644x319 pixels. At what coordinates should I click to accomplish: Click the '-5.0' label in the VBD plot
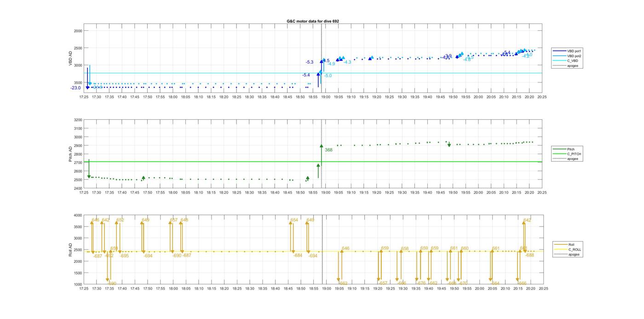[x=328, y=75]
